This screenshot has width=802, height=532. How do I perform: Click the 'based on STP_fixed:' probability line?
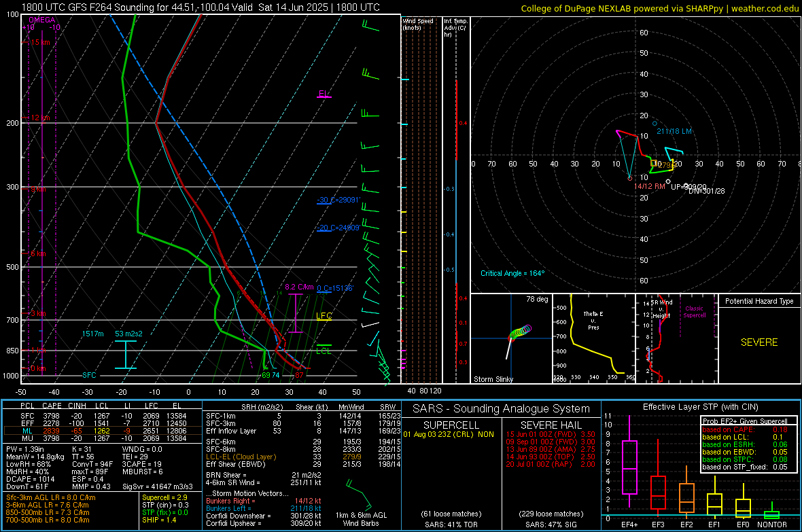(x=745, y=467)
